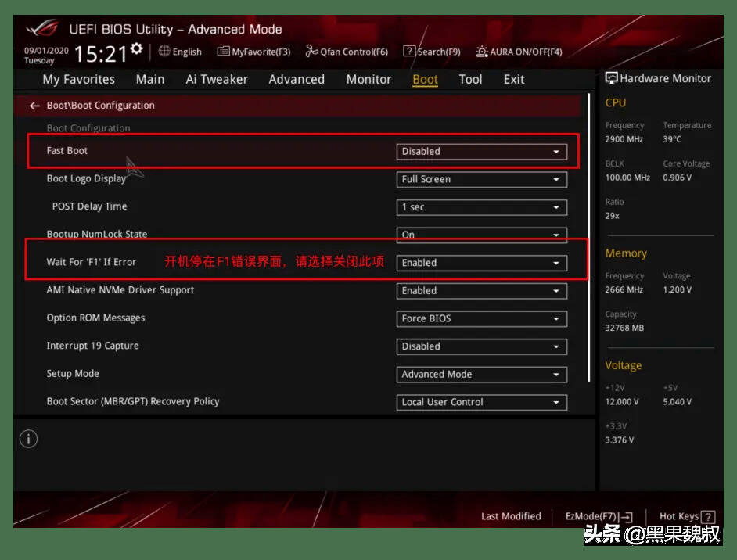The width and height of the screenshot is (737, 560).
Task: Click the info icon in help area
Action: [29, 440]
